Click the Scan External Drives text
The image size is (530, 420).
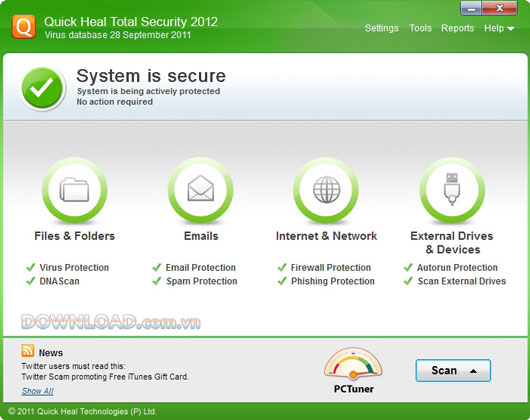[462, 281]
